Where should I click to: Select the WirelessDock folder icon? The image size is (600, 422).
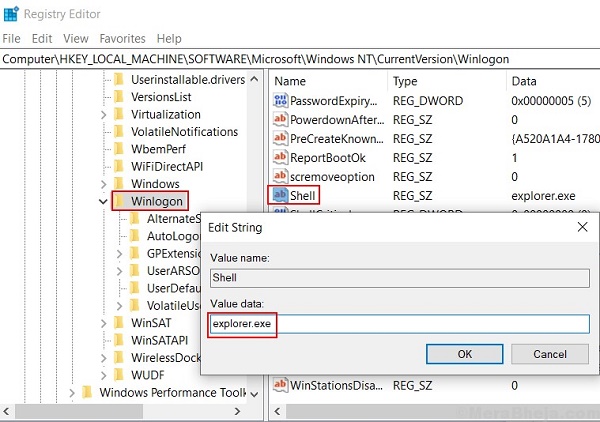click(x=119, y=358)
